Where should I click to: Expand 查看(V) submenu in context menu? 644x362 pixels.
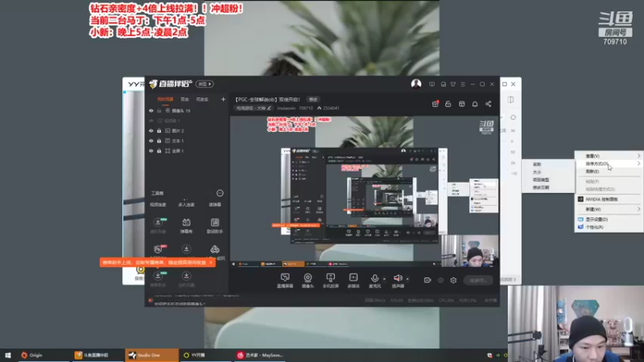pos(609,156)
